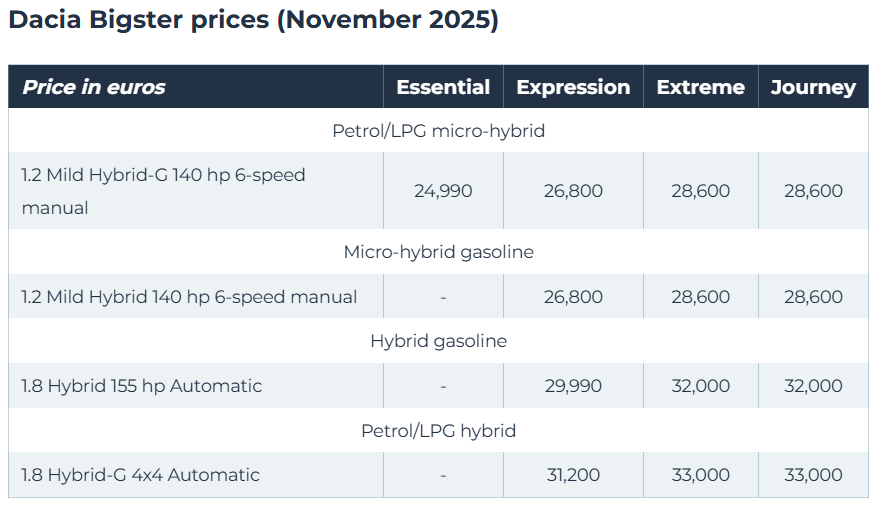Click the 32,000 price under Extreme
This screenshot has width=874, height=510.
coord(700,386)
